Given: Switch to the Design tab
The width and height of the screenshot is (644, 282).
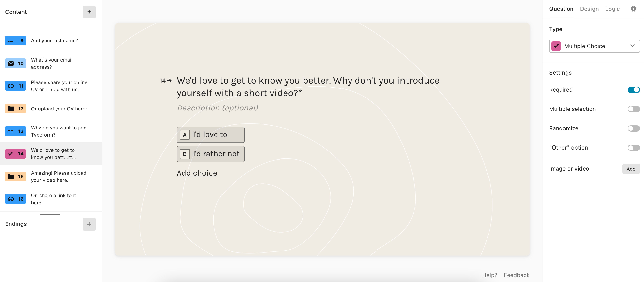Looking at the screenshot, I should point(589,9).
